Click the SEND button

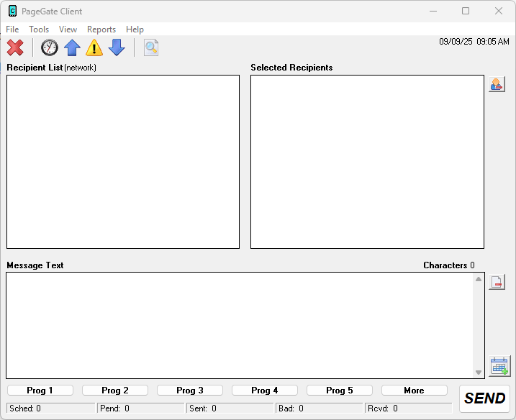484,398
